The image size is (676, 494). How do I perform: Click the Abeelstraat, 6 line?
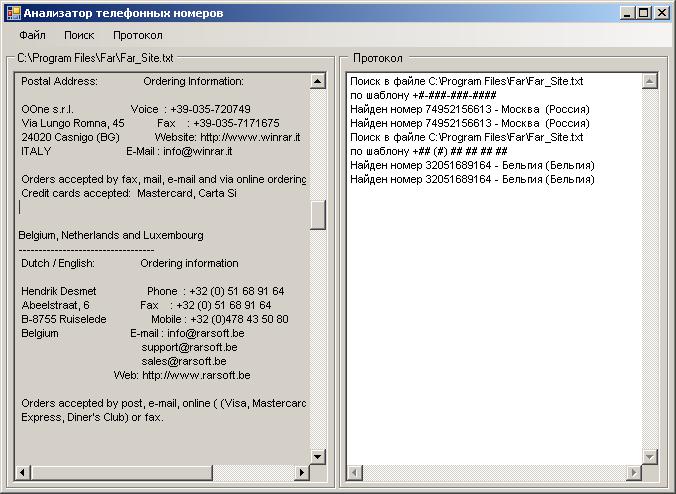point(55,305)
